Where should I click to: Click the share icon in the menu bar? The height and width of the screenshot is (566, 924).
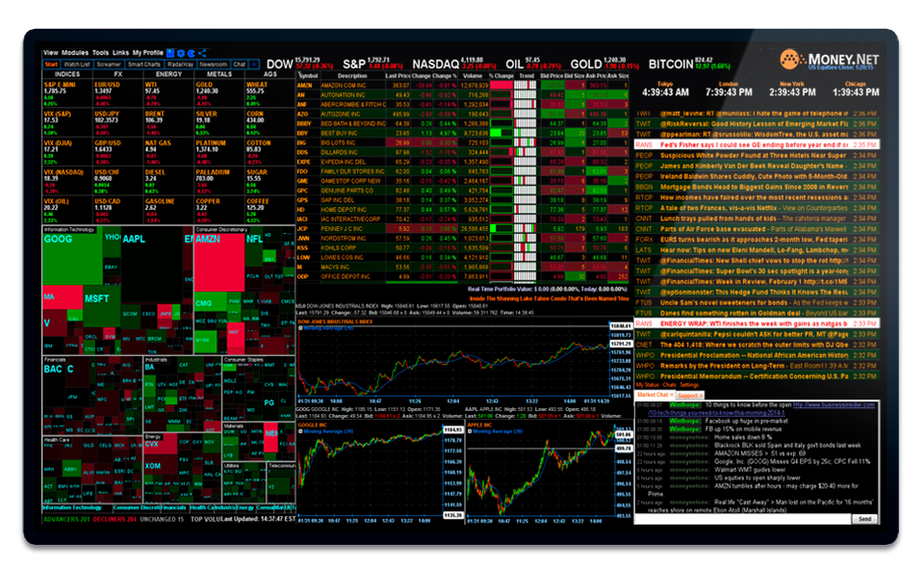click(202, 53)
